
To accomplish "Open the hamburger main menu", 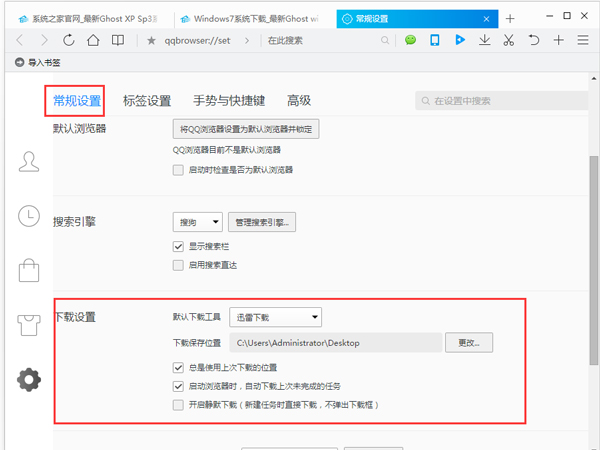I will pos(583,40).
